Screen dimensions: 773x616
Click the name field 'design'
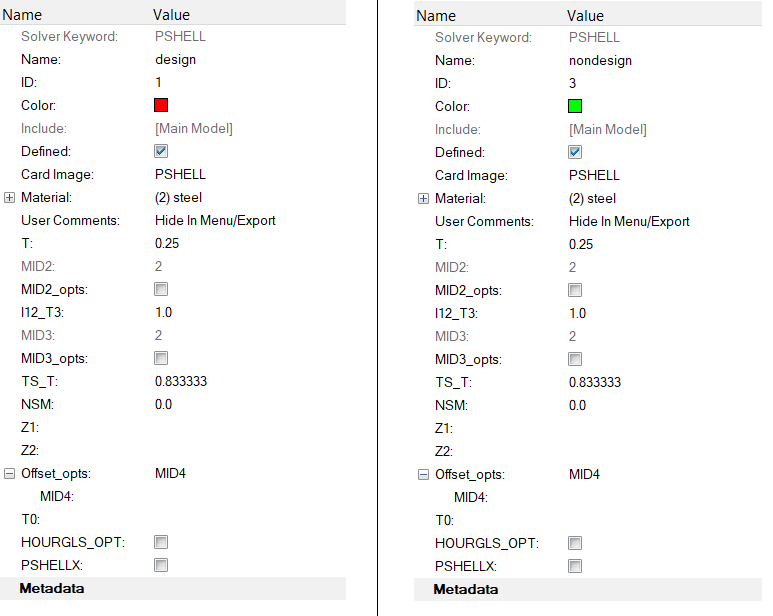click(x=175, y=59)
